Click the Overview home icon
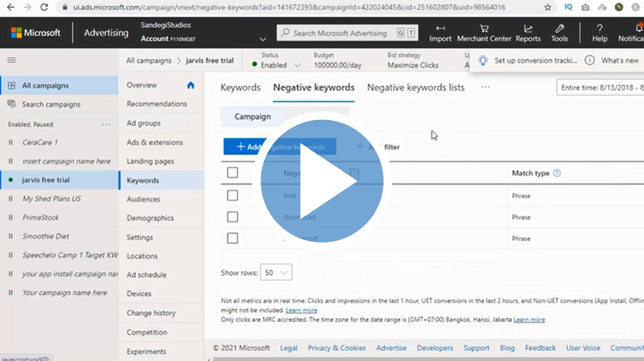 [x=191, y=85]
